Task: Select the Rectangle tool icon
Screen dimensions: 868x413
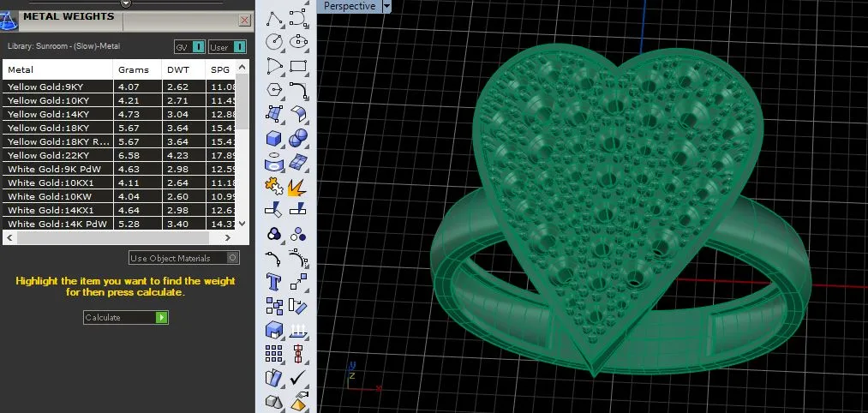Action: coord(298,66)
